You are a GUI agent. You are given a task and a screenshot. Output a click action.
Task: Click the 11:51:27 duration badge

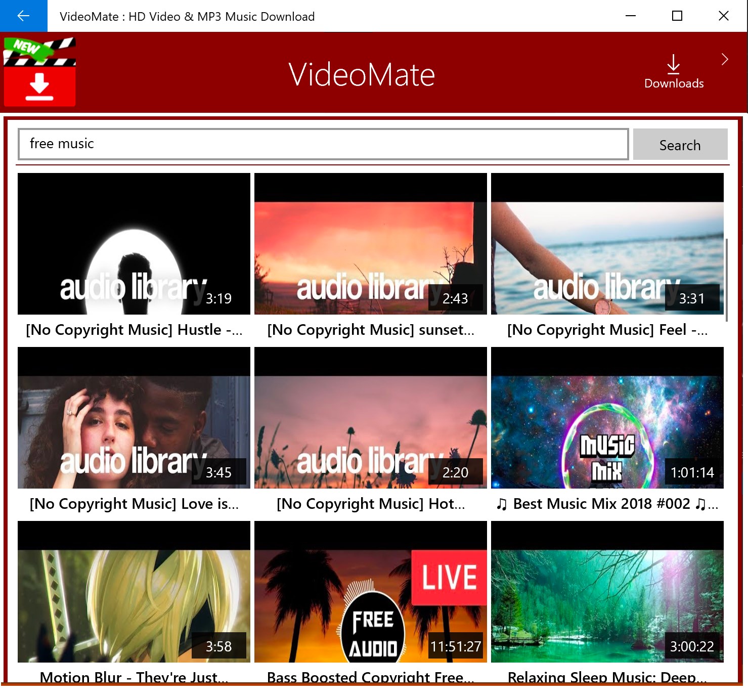click(x=456, y=646)
